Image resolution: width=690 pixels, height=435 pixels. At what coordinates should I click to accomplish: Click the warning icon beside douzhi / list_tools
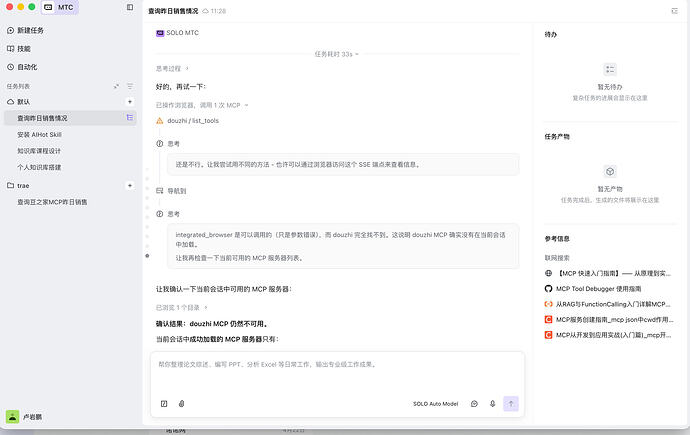tap(160, 121)
